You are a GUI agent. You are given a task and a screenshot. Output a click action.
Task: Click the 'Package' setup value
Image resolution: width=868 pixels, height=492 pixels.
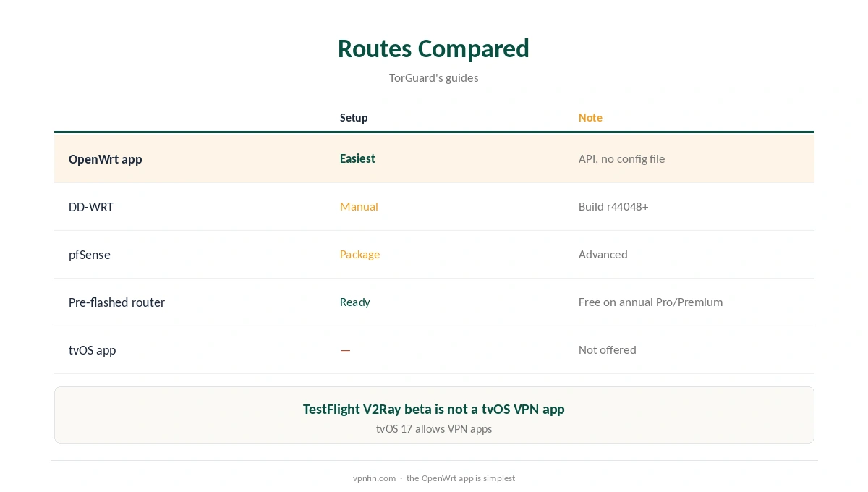click(x=359, y=254)
